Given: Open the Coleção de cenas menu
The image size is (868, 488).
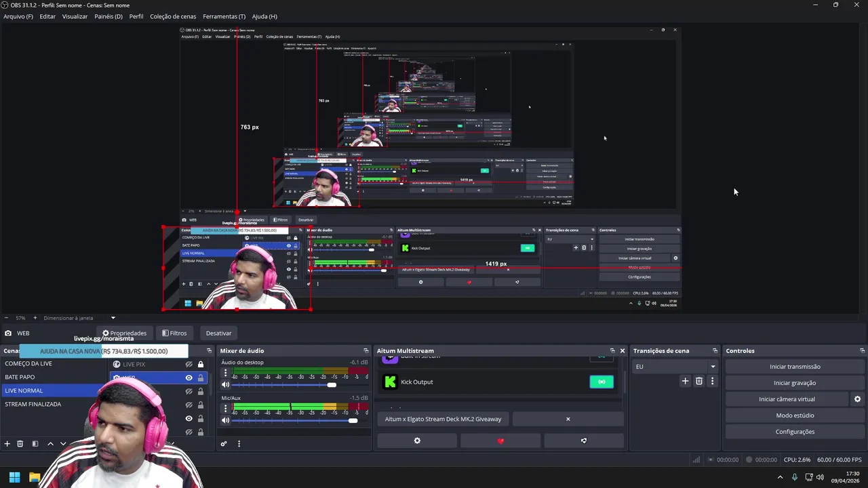Looking at the screenshot, I should (x=173, y=16).
